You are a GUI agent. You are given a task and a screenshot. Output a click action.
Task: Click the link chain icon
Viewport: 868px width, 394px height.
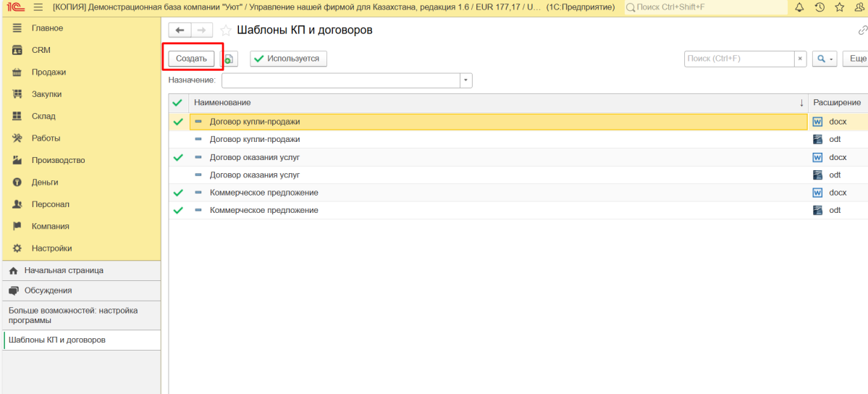pyautogui.click(x=862, y=30)
